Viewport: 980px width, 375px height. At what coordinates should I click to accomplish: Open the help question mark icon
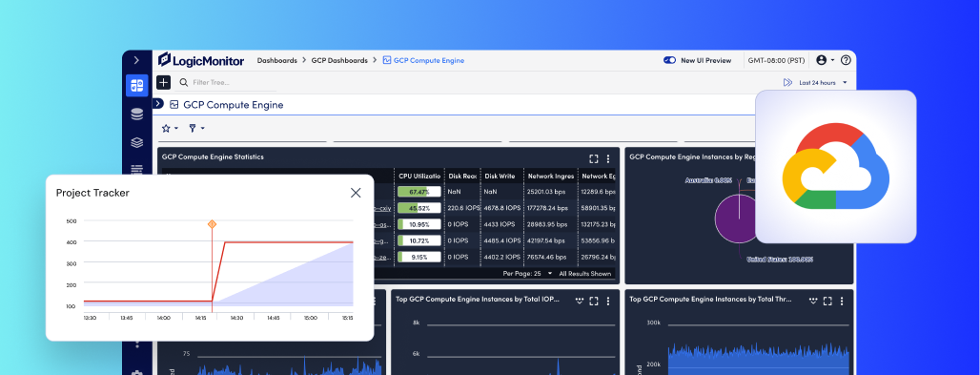[846, 60]
